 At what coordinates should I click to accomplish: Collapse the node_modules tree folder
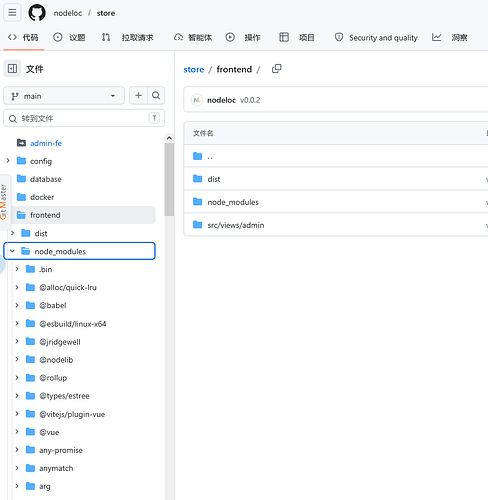[12, 251]
